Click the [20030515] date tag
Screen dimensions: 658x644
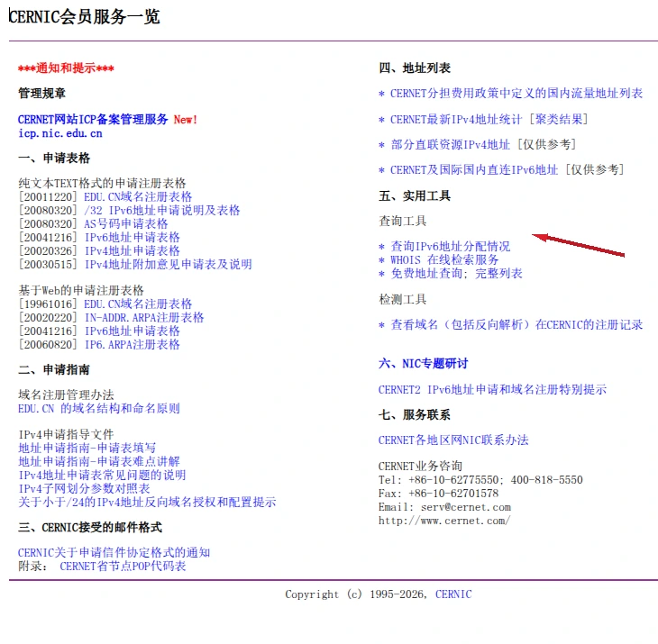click(x=48, y=264)
